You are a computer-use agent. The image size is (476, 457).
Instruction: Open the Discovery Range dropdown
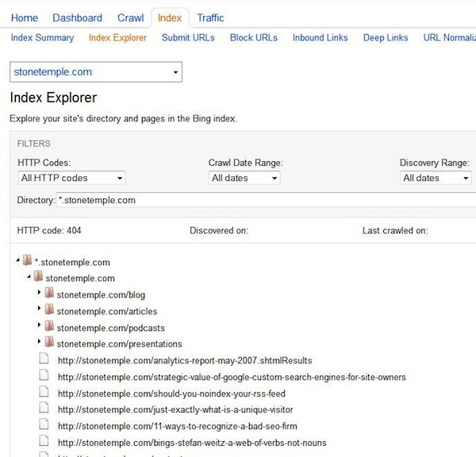point(436,178)
